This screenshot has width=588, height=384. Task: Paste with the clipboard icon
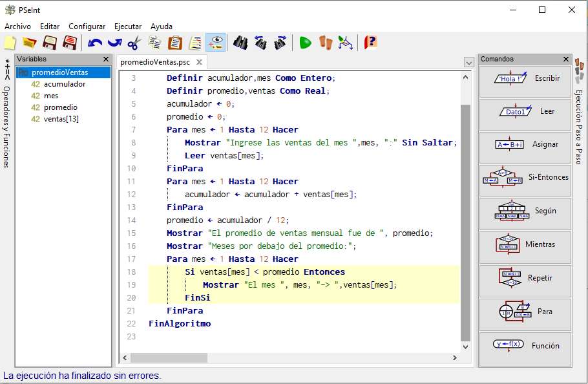174,43
